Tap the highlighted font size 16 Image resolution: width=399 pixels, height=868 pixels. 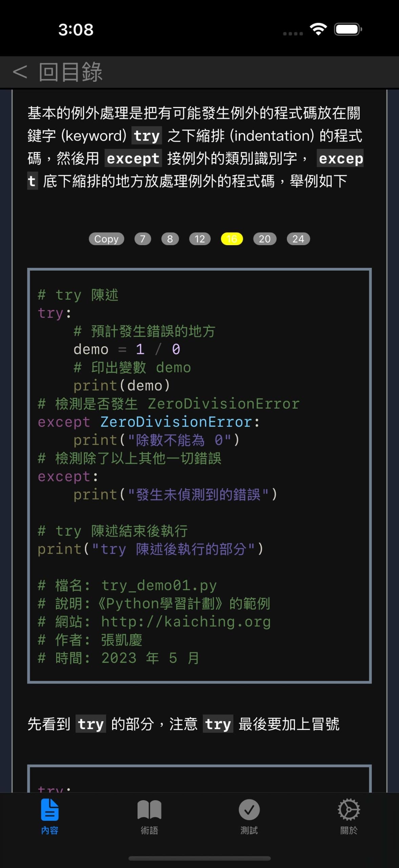(x=232, y=239)
